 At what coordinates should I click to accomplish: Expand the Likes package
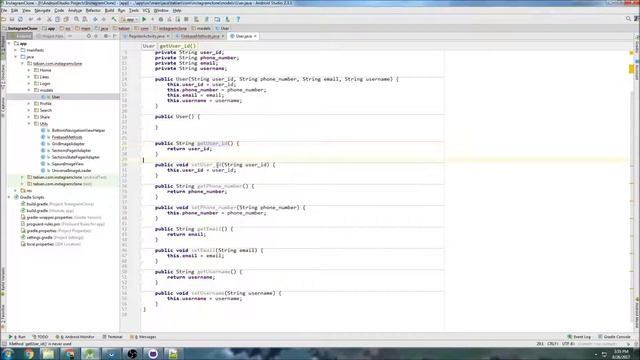pos(29,77)
